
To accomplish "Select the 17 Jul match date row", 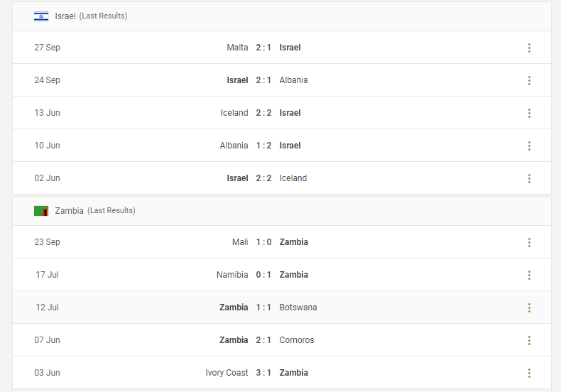I will [282, 275].
